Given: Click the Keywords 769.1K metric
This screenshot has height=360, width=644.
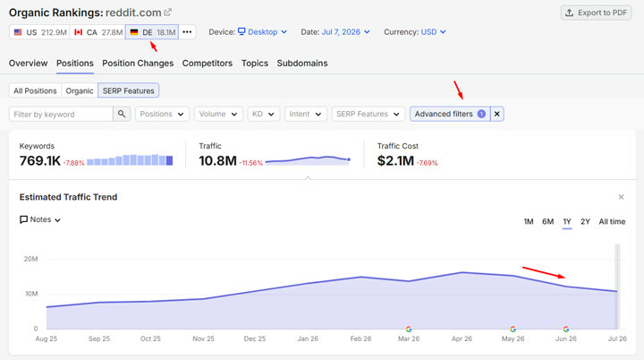Looking at the screenshot, I should click(40, 160).
